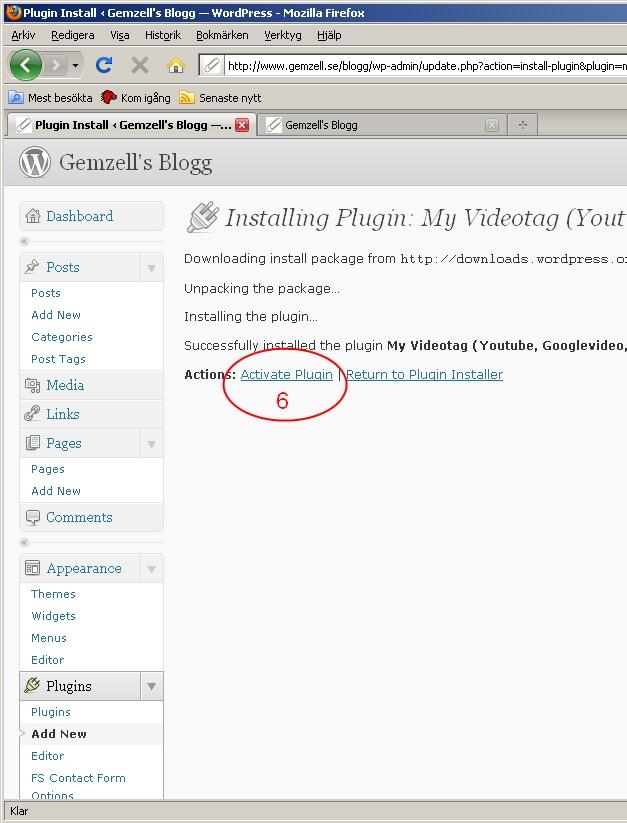The height and width of the screenshot is (823, 627).
Task: Click the Pages documents icon
Action: [x=33, y=443]
